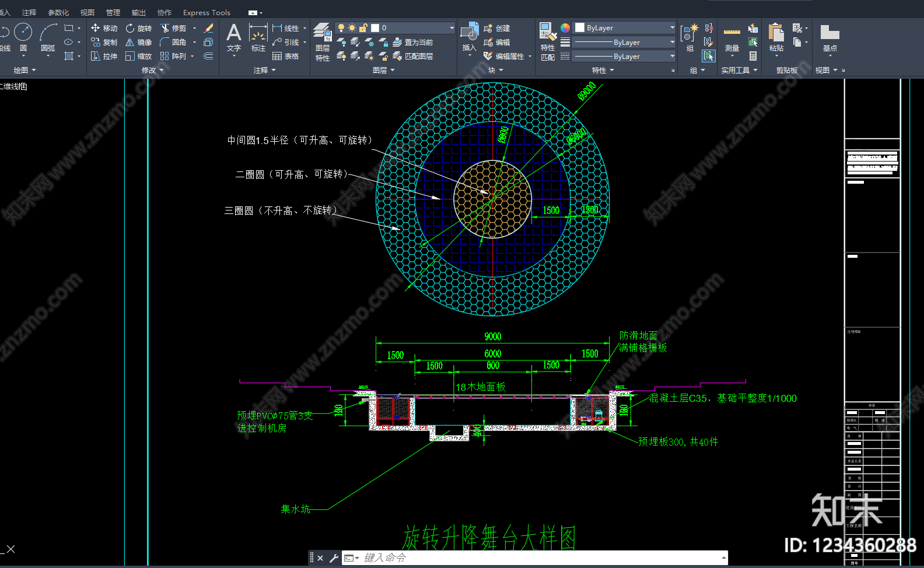This screenshot has height=568, width=924.
Task: Open the 测量 (Measure) tool
Action: (732, 40)
